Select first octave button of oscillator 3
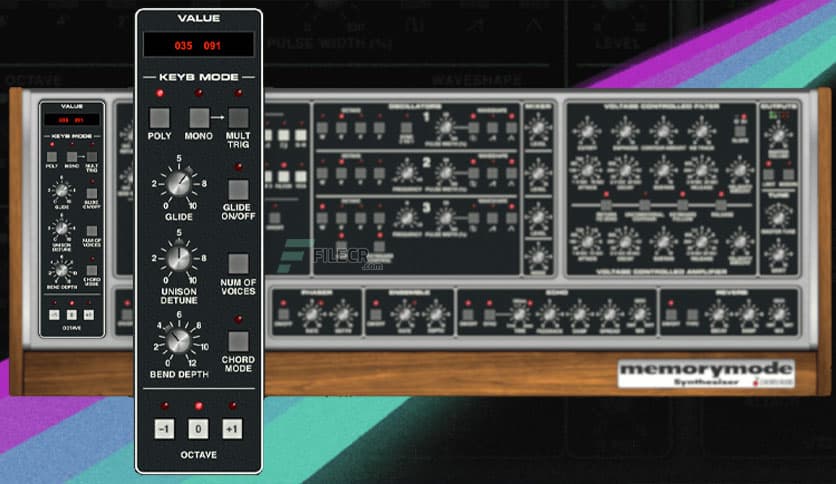 [x=322, y=218]
